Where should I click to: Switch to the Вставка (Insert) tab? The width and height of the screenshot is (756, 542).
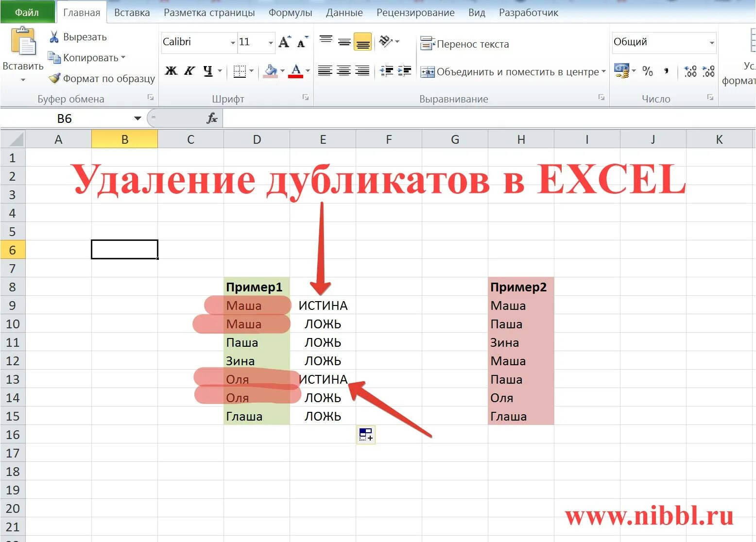click(132, 13)
